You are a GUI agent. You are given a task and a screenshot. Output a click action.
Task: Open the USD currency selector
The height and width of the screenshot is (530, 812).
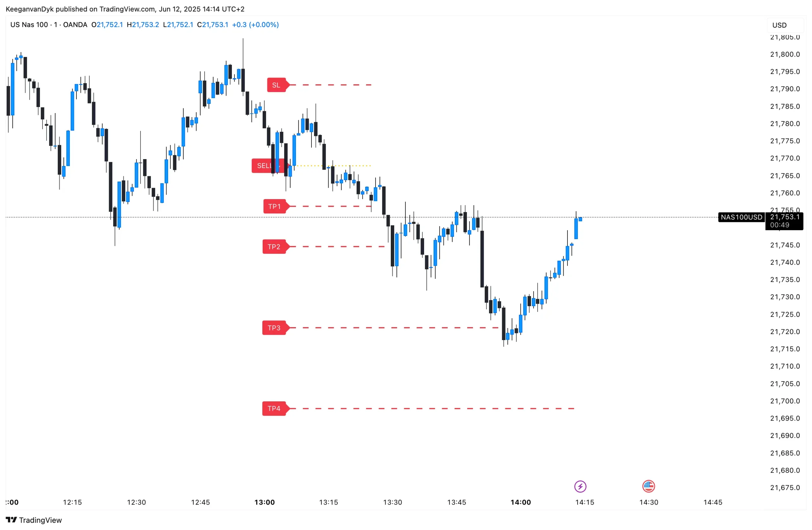pos(780,25)
